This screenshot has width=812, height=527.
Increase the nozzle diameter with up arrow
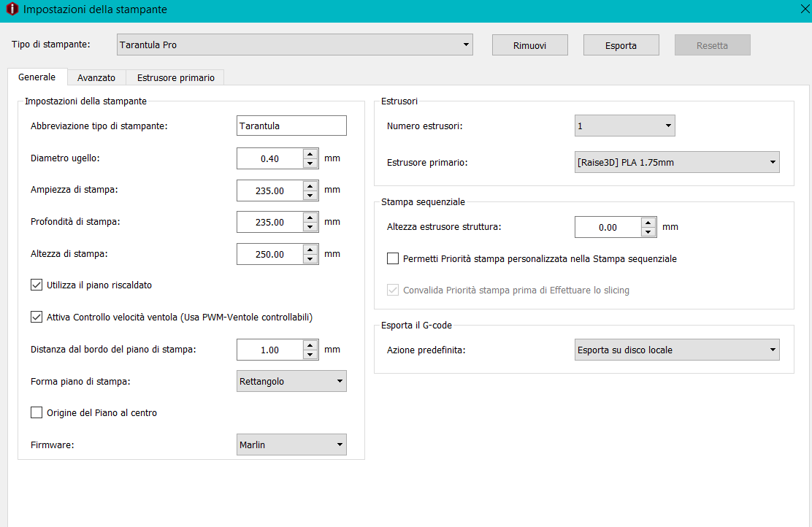point(310,154)
